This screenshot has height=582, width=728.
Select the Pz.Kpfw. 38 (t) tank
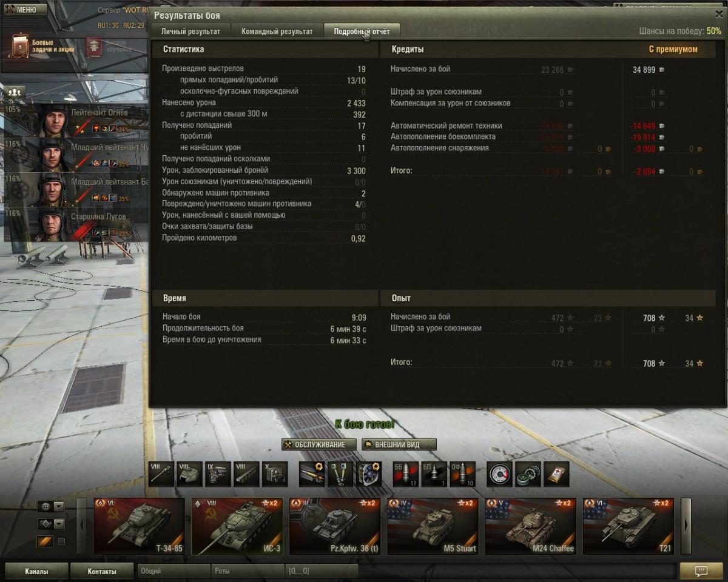(335, 526)
